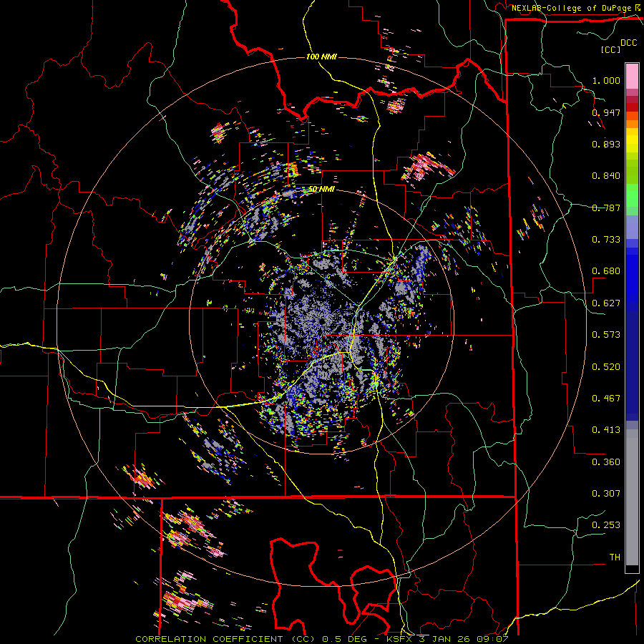
Task: Click the 0.307 scale value
Action: pos(606,494)
